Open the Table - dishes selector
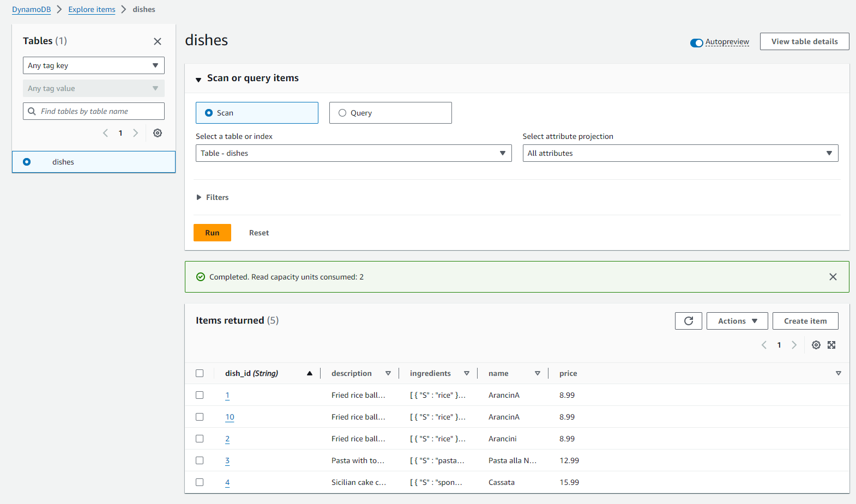The height and width of the screenshot is (504, 856). [354, 153]
